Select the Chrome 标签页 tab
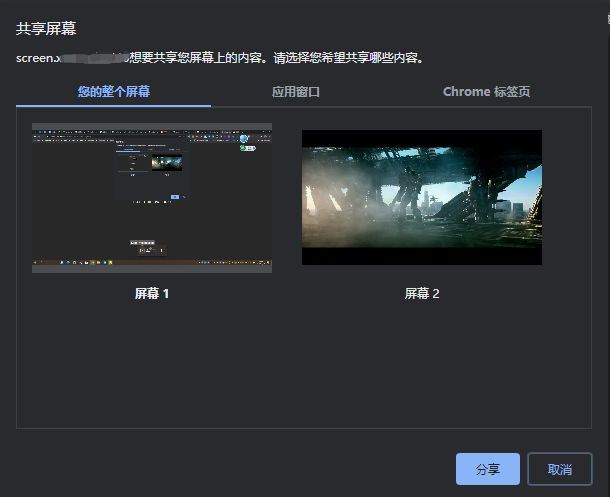This screenshot has width=610, height=497. [486, 92]
